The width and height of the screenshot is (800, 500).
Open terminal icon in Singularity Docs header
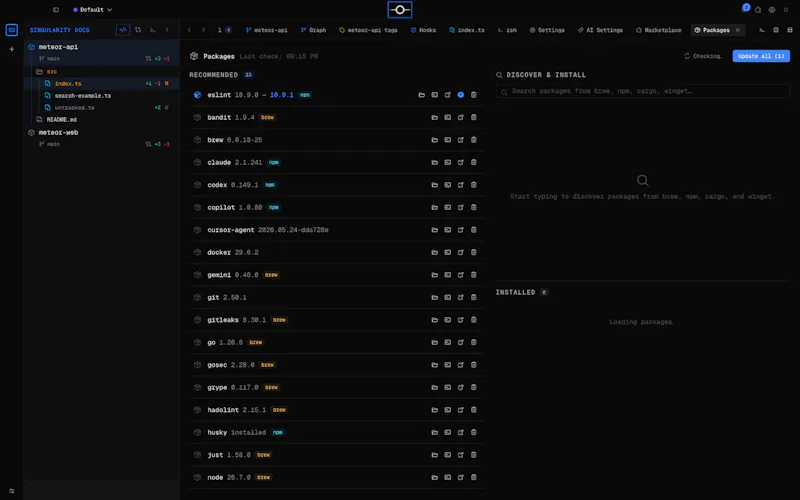152,30
